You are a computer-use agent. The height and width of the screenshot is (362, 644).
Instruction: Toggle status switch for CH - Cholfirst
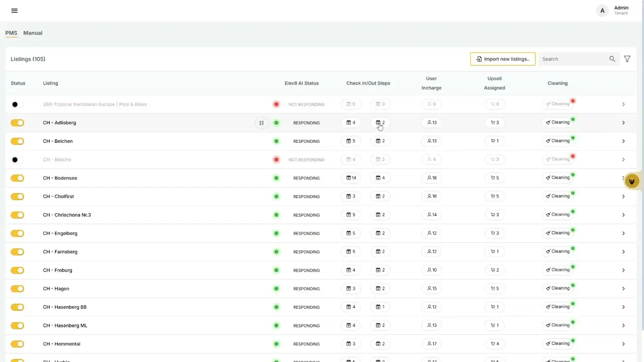pyautogui.click(x=18, y=197)
